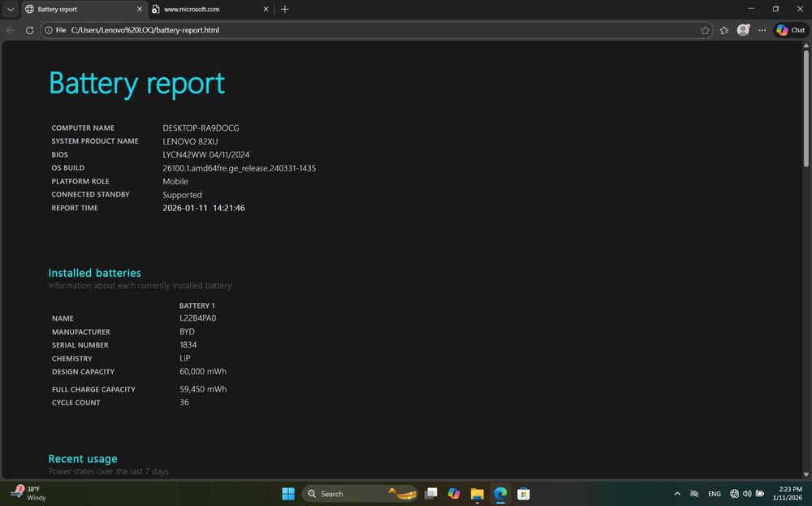
Task: Select manufacturer value BYD
Action: 187,332
